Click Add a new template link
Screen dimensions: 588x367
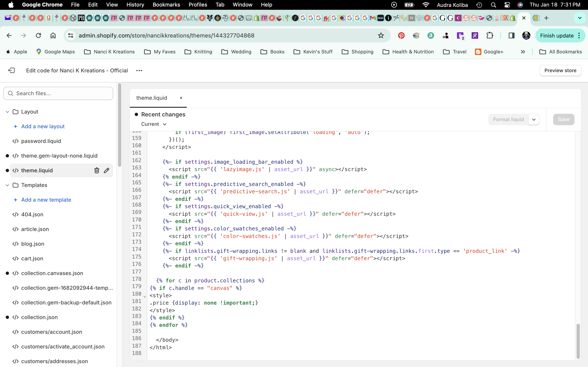[46, 200]
